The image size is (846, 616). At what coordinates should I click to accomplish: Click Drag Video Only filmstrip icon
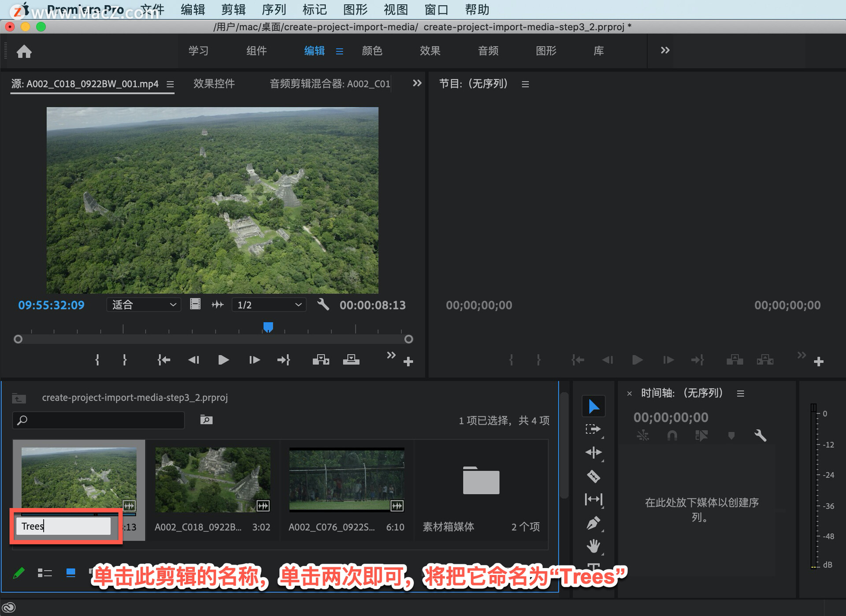195,304
